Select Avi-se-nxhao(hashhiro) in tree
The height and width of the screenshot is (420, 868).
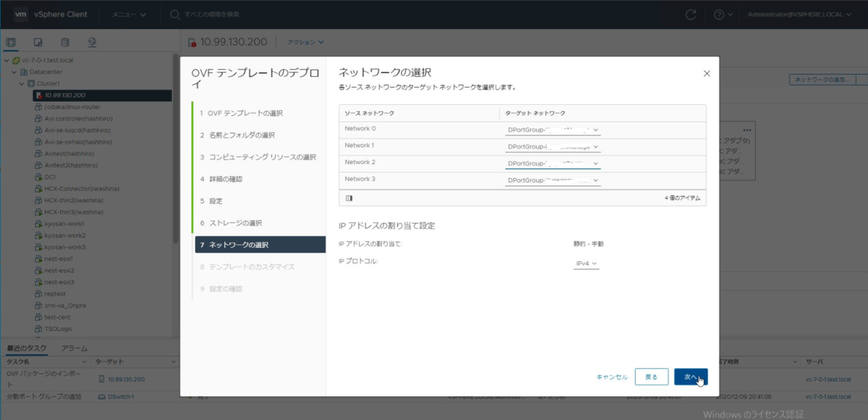click(x=77, y=142)
